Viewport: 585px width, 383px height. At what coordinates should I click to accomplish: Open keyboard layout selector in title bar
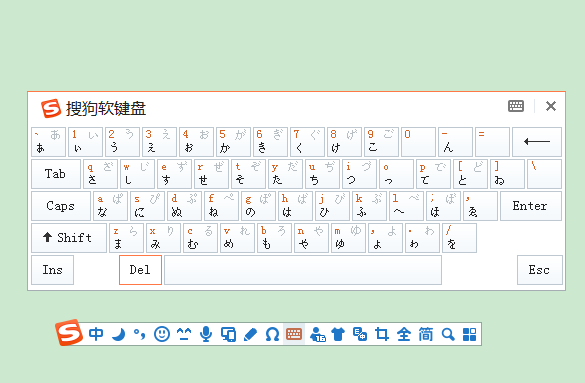coord(516,106)
